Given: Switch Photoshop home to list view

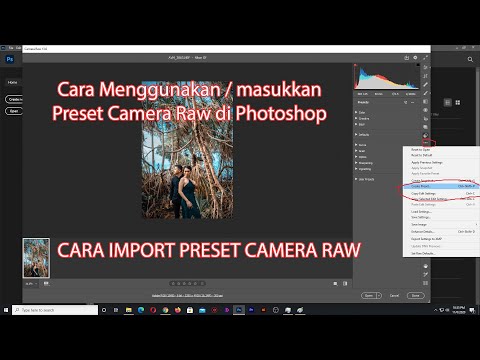Looking at the screenshot, I should [448, 102].
